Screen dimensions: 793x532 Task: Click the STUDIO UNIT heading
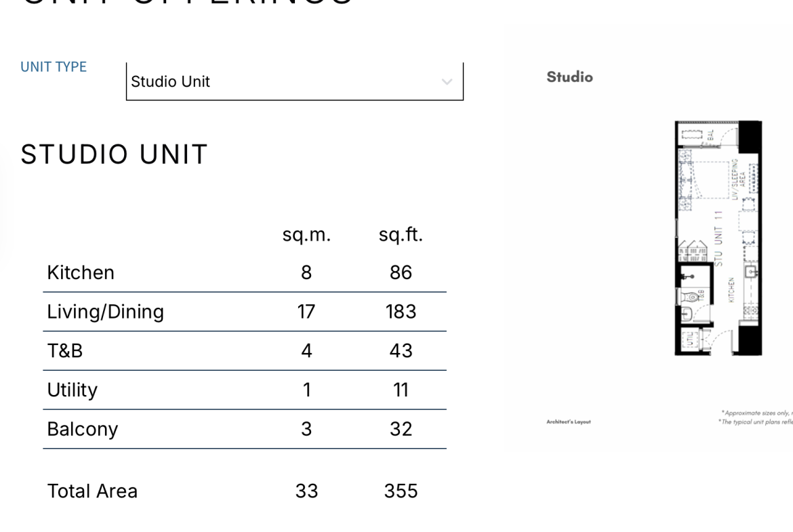[114, 155]
